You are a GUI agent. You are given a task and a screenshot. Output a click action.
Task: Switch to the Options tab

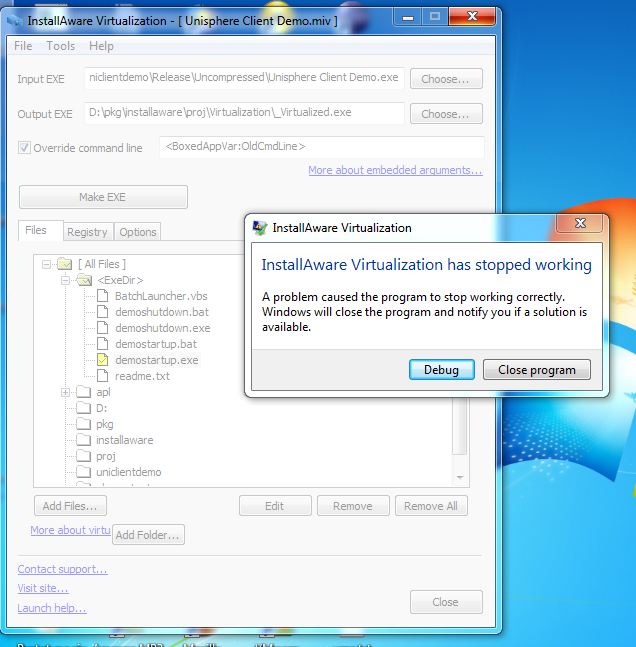coord(137,232)
